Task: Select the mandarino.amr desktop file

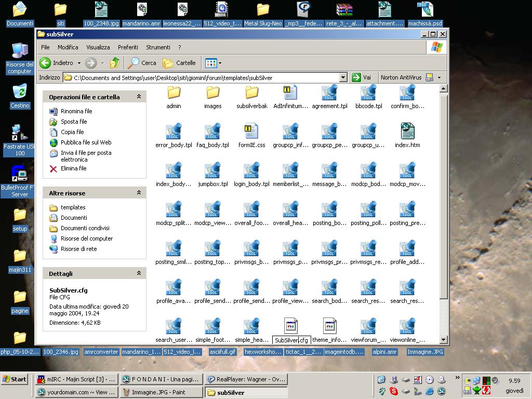Action: pos(142,9)
